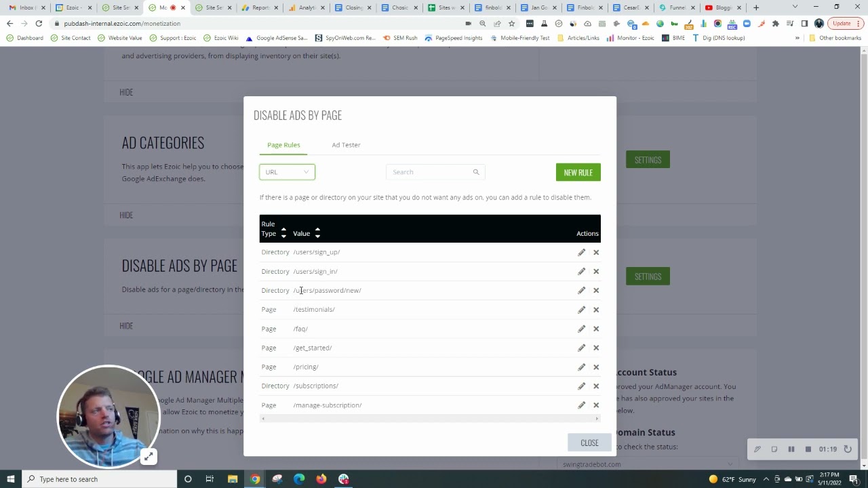The image size is (868, 488).
Task: Click the Windows taskbar search box
Action: point(99,479)
